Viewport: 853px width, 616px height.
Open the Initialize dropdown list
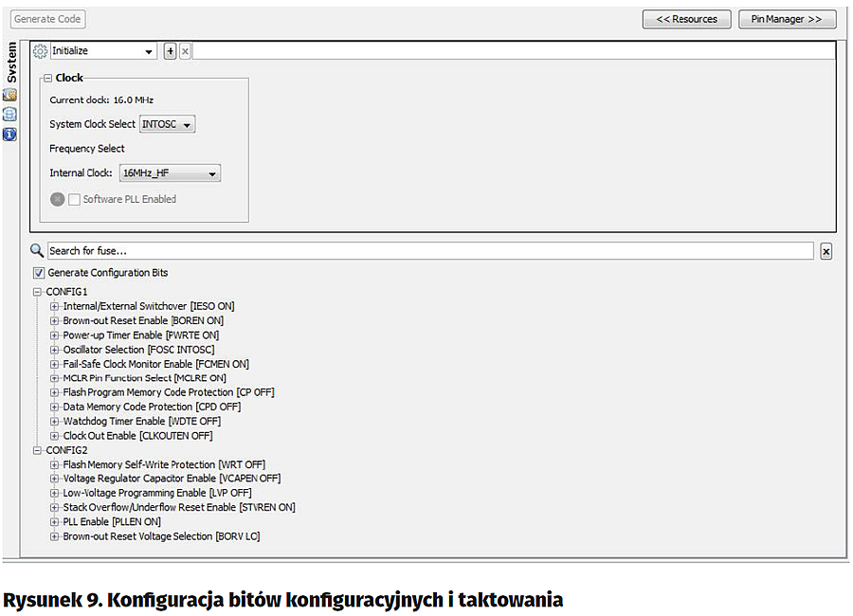pos(103,51)
